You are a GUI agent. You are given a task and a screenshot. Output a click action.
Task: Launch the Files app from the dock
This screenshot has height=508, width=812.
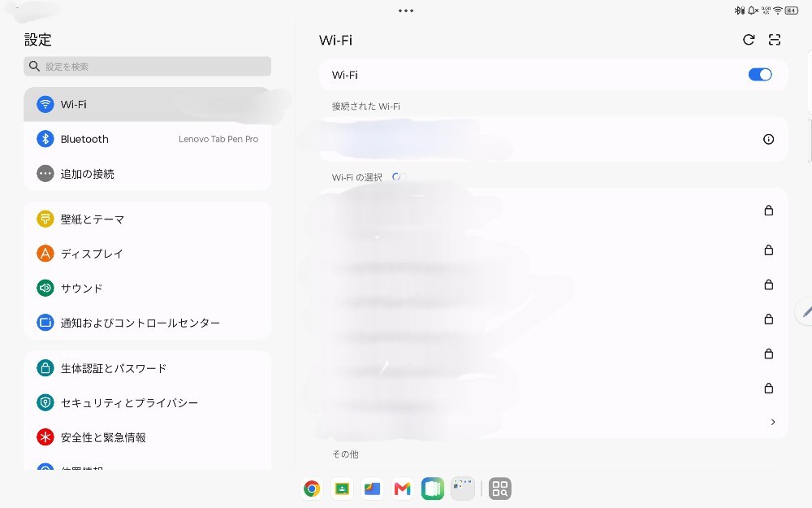pos(372,488)
